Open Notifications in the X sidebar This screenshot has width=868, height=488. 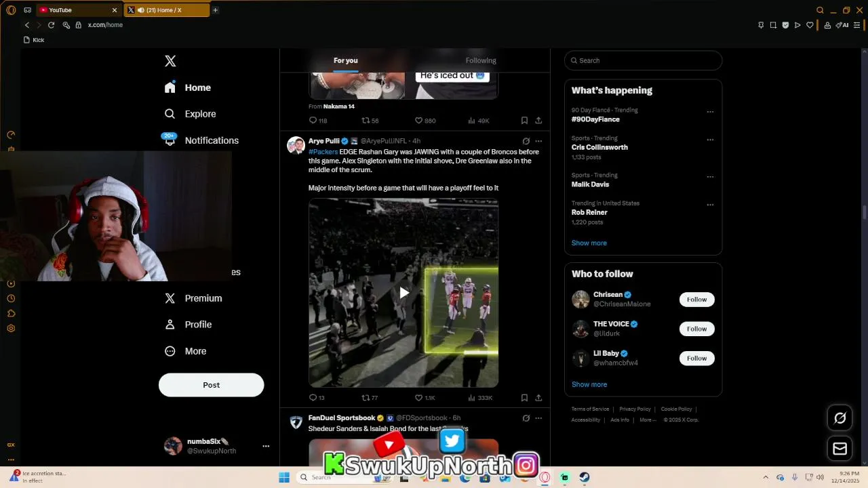[x=201, y=140]
